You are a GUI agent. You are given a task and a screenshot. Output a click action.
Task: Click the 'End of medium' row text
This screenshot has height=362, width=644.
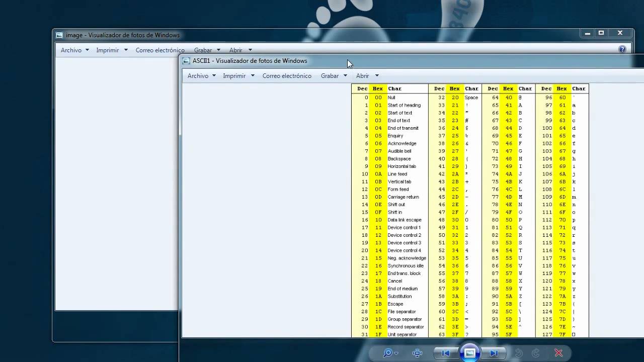[x=403, y=289]
